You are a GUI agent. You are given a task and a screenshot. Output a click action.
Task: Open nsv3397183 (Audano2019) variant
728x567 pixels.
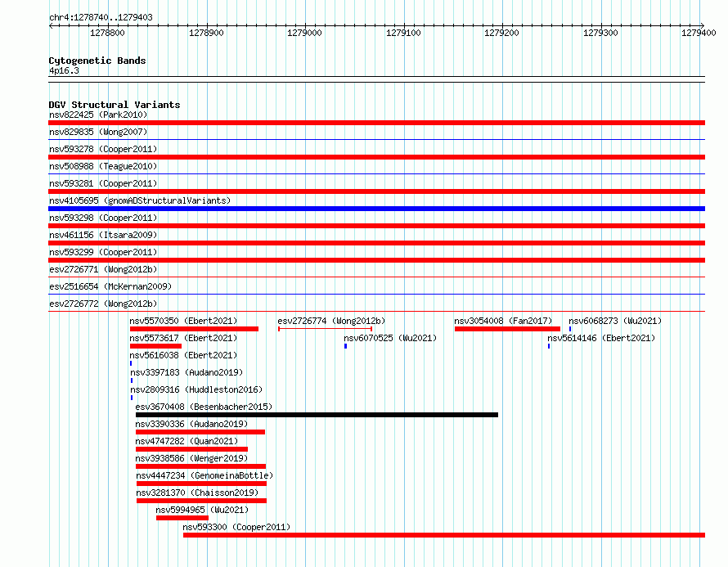coord(186,372)
